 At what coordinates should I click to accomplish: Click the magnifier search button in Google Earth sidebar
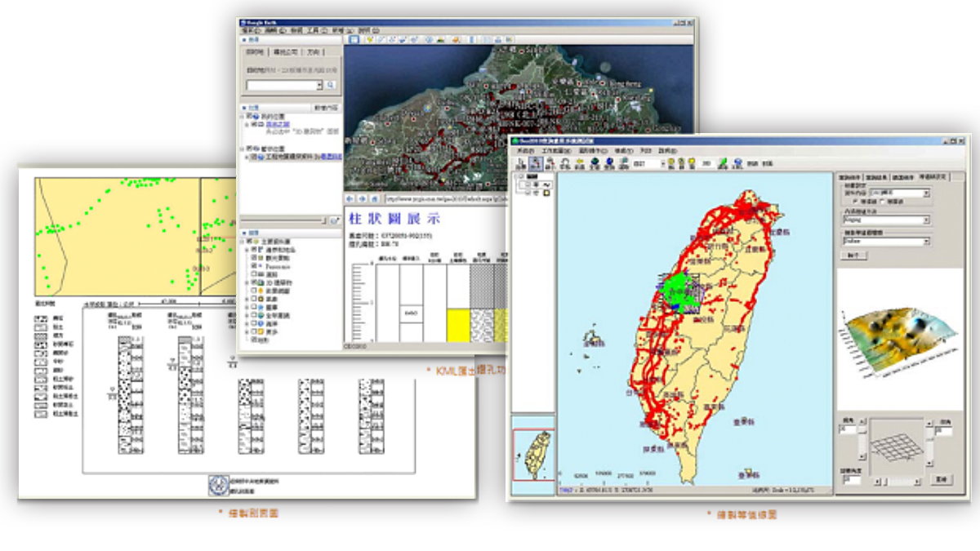point(332,85)
